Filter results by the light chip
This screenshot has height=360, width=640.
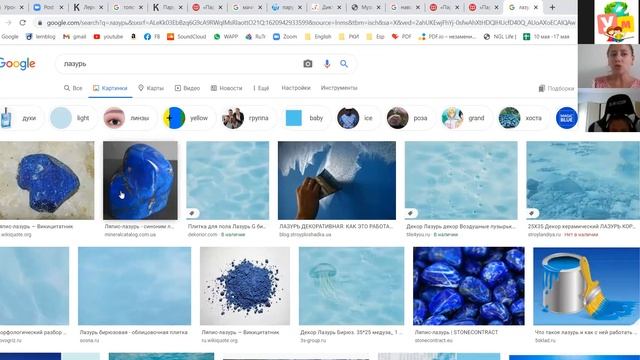point(73,118)
